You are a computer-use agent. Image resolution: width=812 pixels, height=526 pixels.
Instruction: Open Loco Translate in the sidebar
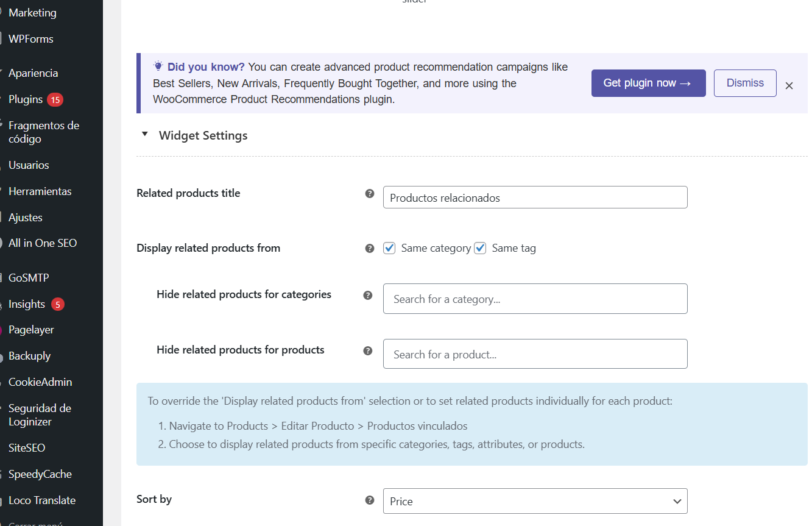tap(42, 500)
